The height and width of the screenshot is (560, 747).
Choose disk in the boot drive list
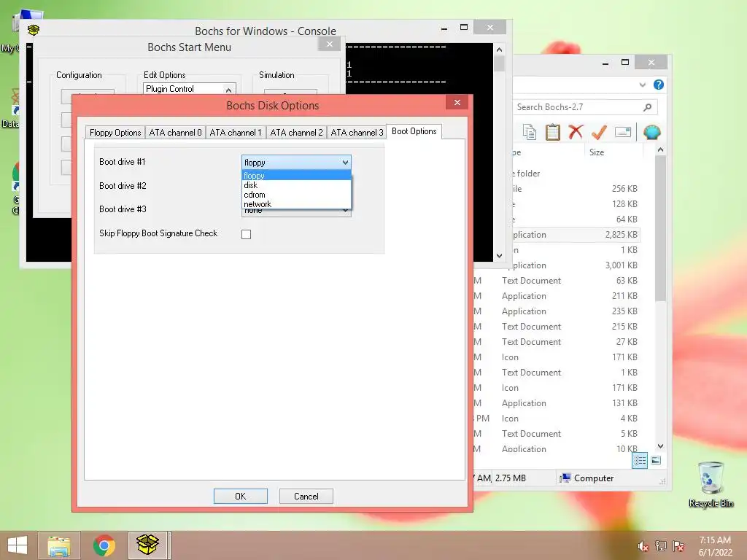click(x=296, y=185)
